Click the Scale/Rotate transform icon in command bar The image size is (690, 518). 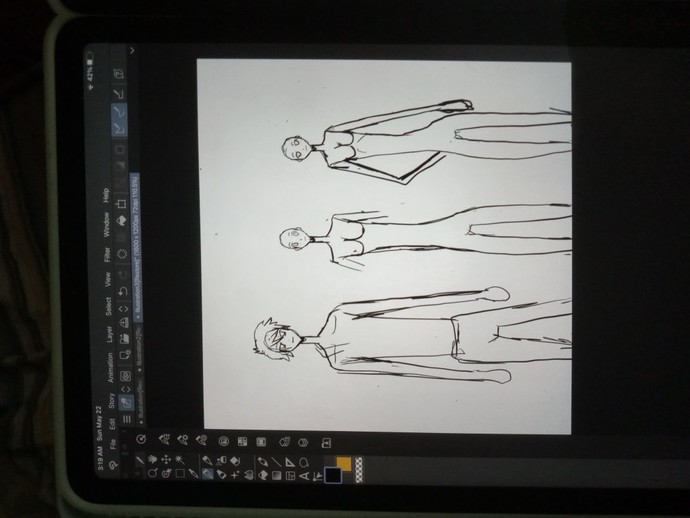point(121,204)
